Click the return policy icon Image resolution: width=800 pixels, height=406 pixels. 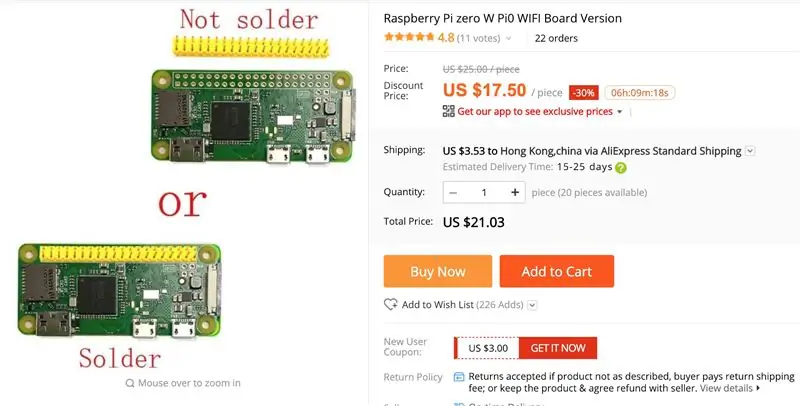tap(459, 377)
